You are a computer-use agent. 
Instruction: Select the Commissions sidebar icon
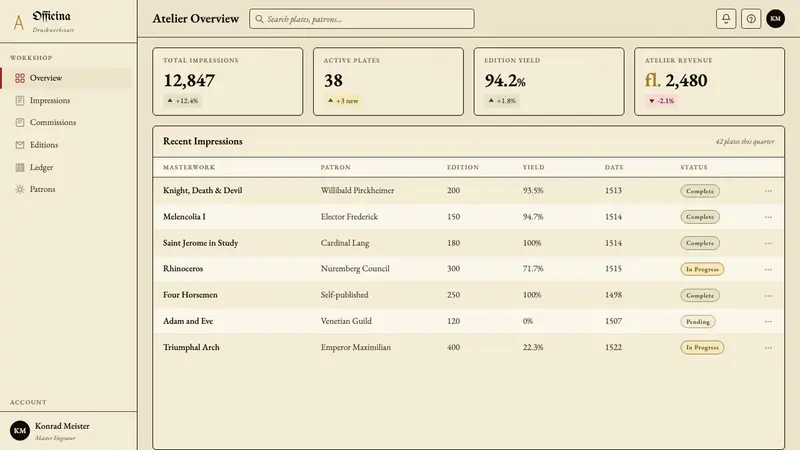(x=20, y=122)
